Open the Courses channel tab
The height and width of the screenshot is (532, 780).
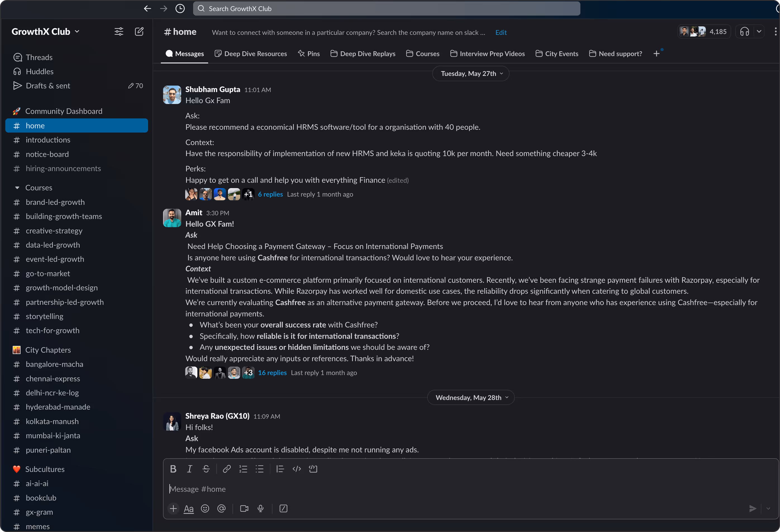[423, 54]
